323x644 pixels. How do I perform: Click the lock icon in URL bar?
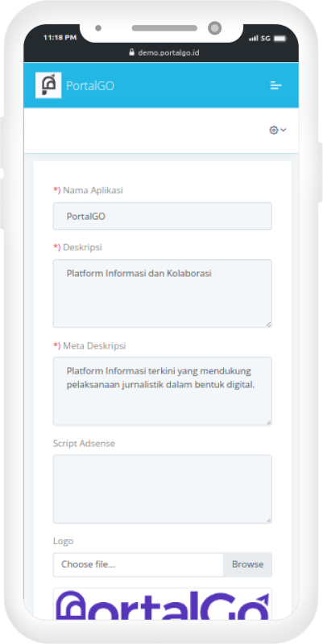tap(132, 52)
